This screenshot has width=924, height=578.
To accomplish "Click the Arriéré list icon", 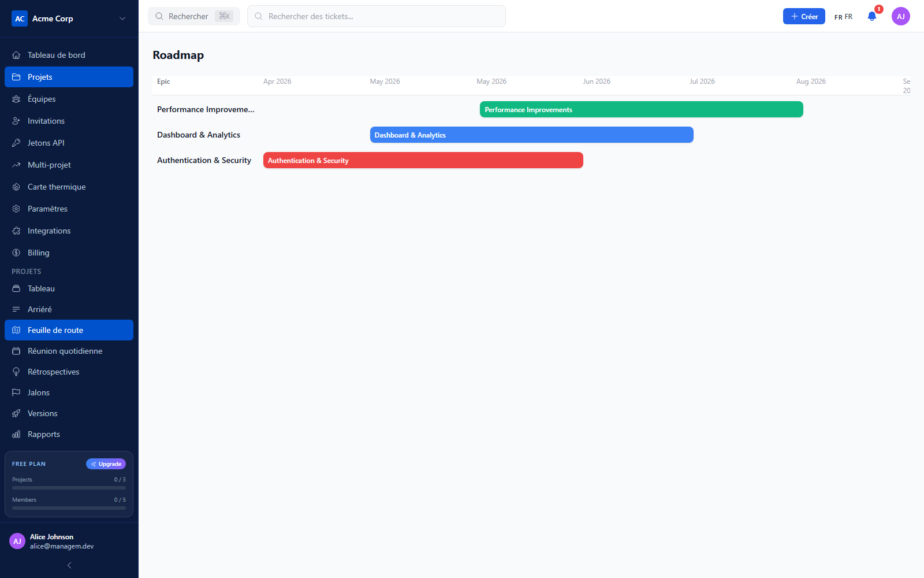I will pos(16,309).
